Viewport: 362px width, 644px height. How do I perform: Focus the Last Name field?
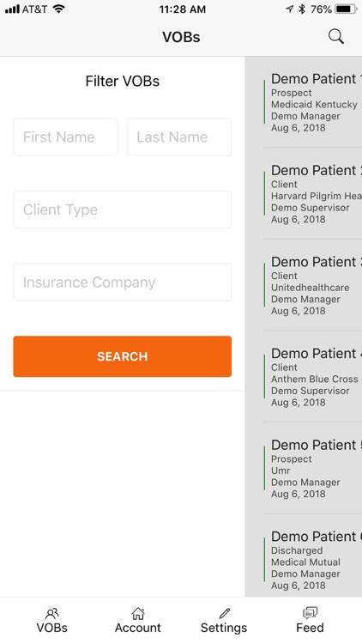click(x=179, y=137)
